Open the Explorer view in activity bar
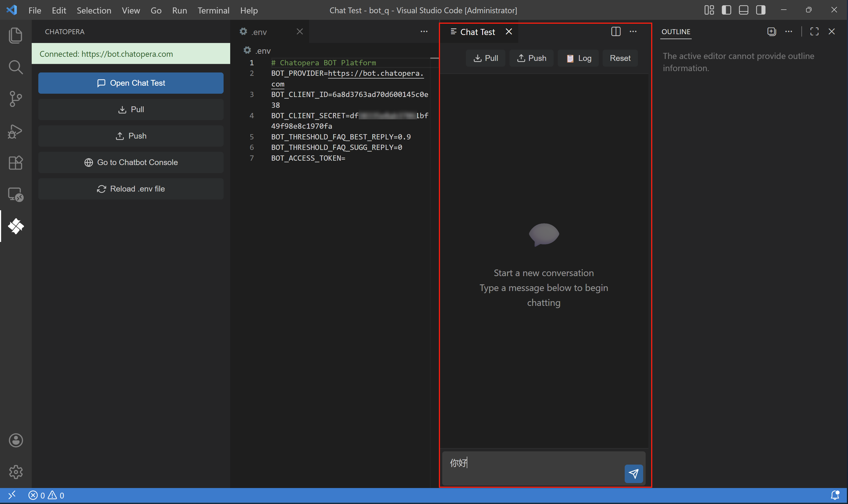 [x=16, y=35]
